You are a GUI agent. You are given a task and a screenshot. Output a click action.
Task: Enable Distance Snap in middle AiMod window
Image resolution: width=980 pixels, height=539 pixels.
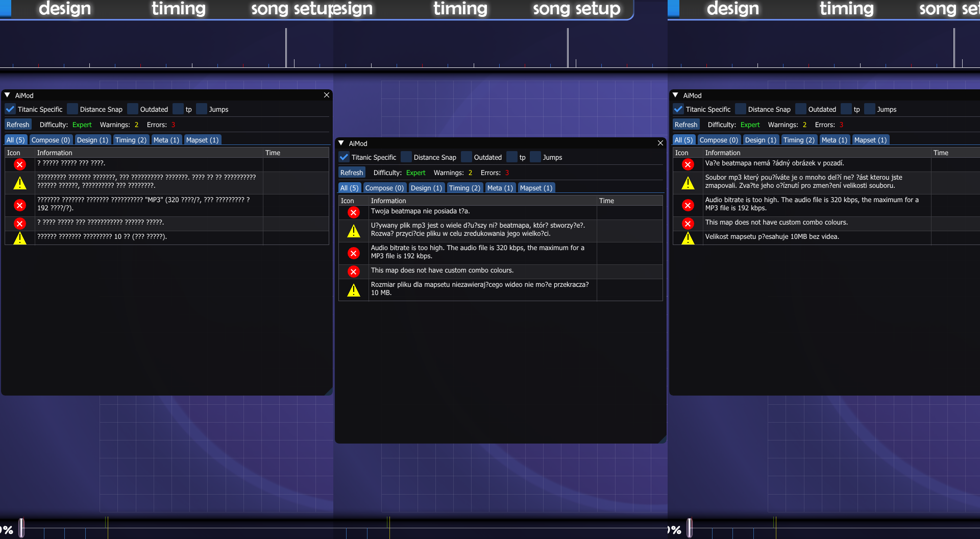click(406, 157)
